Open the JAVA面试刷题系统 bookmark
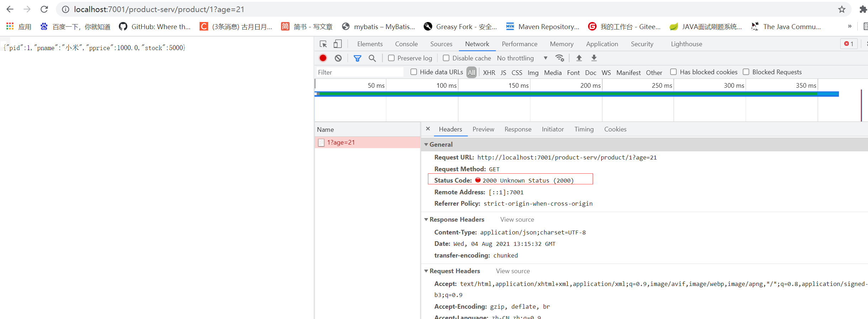Viewport: 868px width, 319px height. coord(706,27)
